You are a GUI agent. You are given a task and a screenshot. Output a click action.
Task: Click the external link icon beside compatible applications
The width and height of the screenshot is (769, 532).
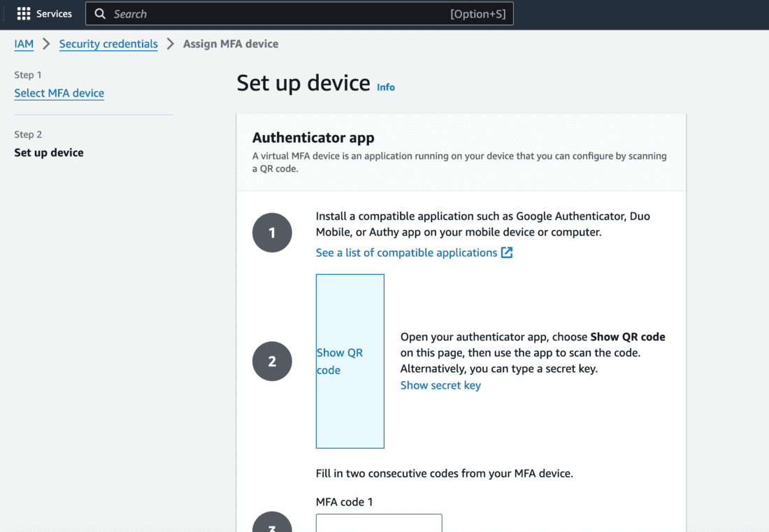(x=507, y=252)
